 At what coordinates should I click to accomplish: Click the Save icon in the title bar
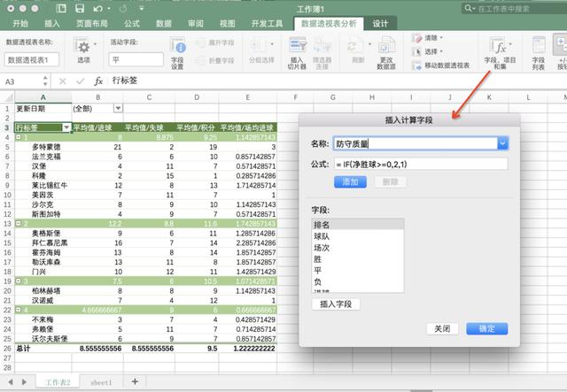(x=79, y=8)
